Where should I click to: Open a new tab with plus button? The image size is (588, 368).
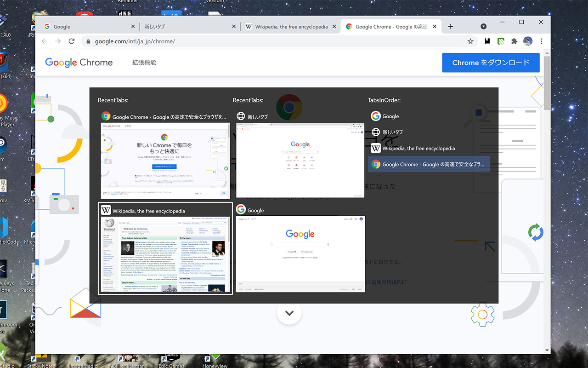click(451, 27)
